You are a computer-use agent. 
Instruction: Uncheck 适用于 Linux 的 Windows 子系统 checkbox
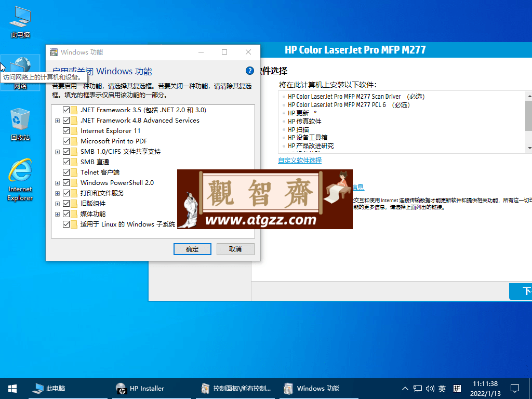66,224
